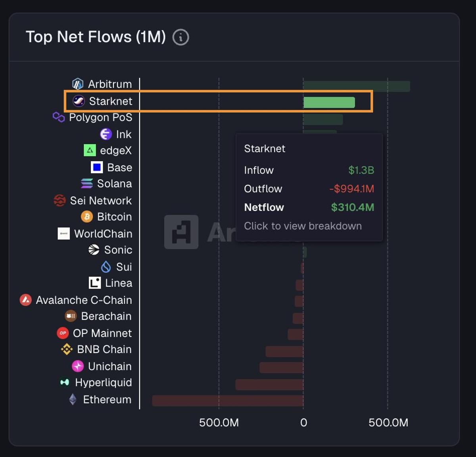Click the Bitcoin icon in the chain list
Viewport: 476px width, 457px height.
click(x=86, y=217)
